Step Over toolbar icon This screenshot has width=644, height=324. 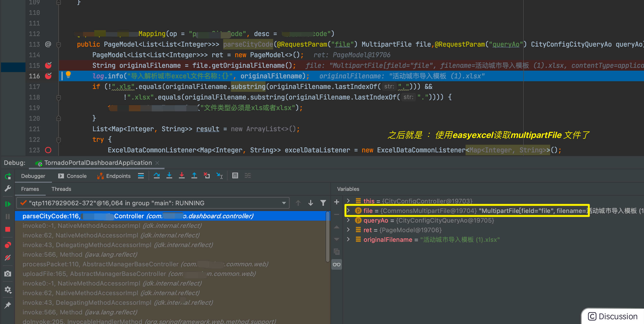[x=157, y=176]
